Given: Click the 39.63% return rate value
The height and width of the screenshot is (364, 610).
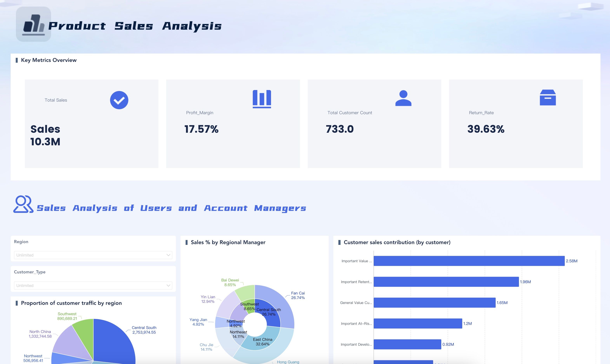Looking at the screenshot, I should pyautogui.click(x=486, y=129).
